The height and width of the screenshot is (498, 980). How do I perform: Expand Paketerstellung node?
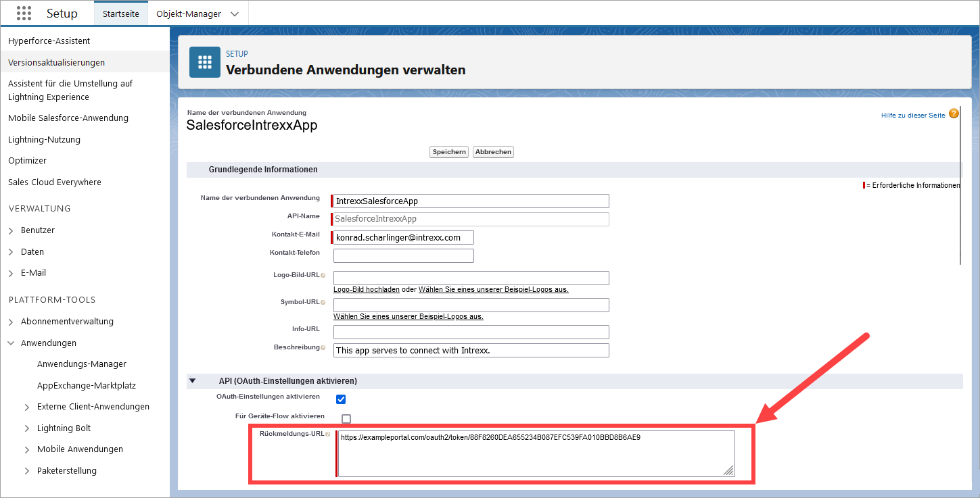27,471
